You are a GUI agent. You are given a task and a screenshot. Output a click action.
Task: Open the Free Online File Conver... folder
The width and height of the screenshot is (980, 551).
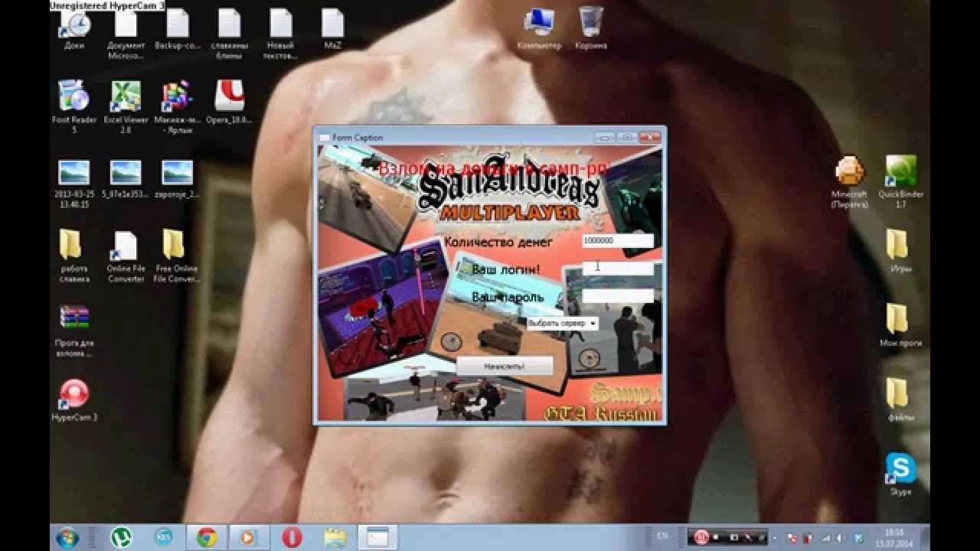[x=176, y=256]
